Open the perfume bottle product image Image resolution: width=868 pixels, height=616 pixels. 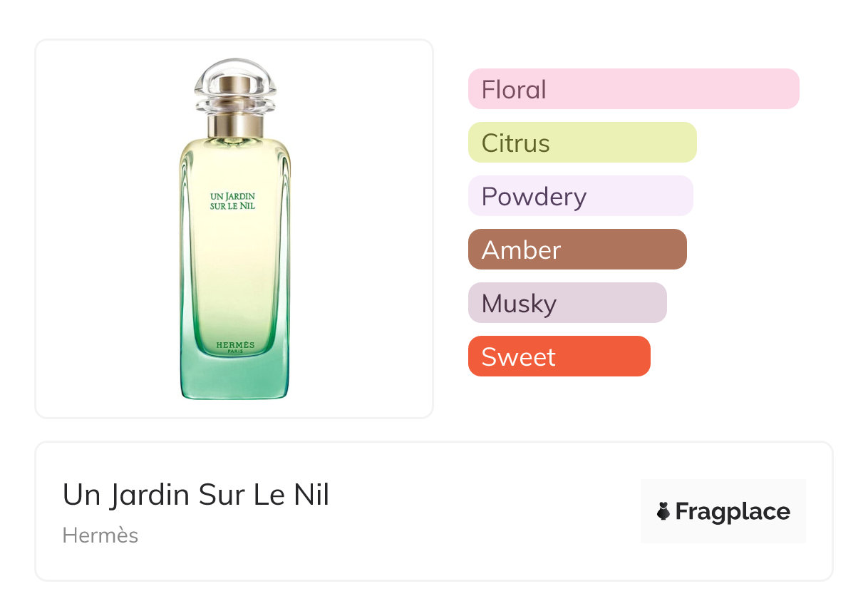coord(234,229)
